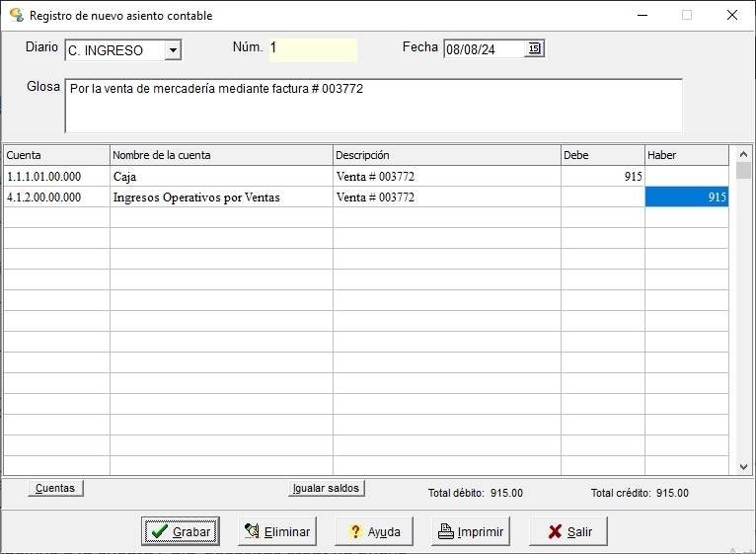Select the Caja account name cell
Viewport: 756px width, 554px height.
[221, 177]
